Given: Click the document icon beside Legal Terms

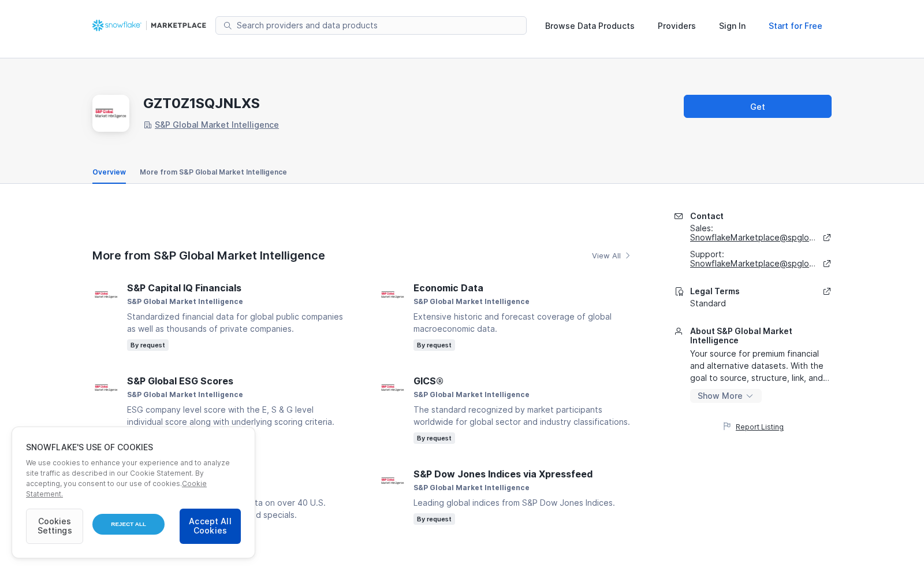Looking at the screenshot, I should pyautogui.click(x=679, y=291).
